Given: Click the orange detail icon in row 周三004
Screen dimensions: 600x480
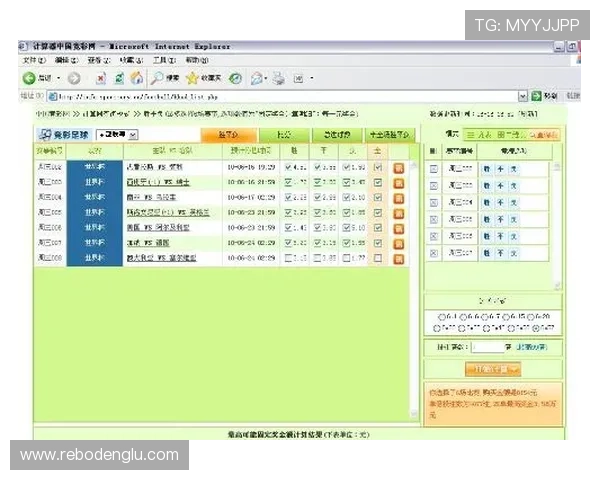Looking at the screenshot, I should point(399,199).
